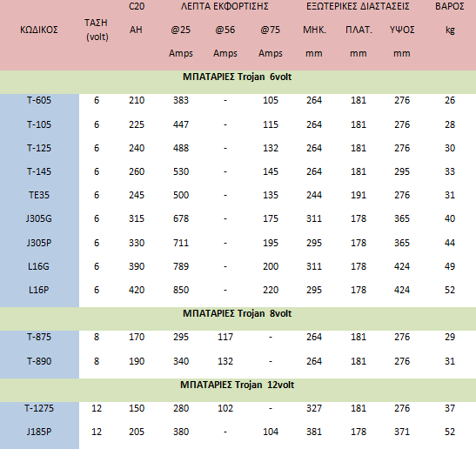Select the L16P code cell

[x=38, y=290]
